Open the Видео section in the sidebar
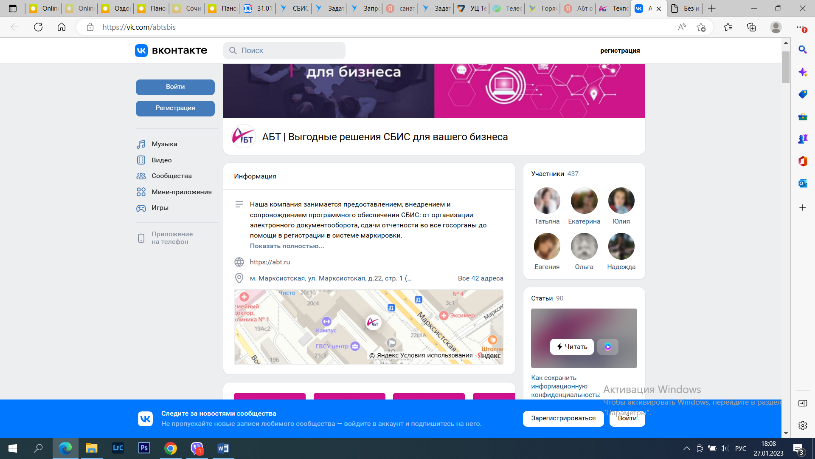 pos(161,160)
